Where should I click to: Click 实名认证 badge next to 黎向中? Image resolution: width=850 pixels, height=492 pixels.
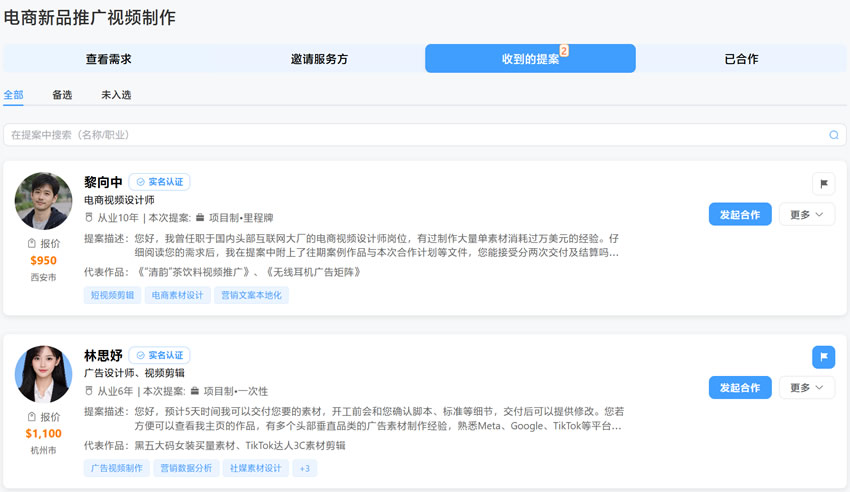(x=160, y=182)
